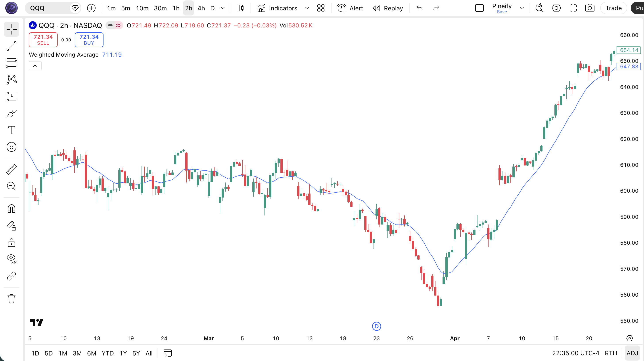
Task: Select the brush drawing tool
Action: 11,113
